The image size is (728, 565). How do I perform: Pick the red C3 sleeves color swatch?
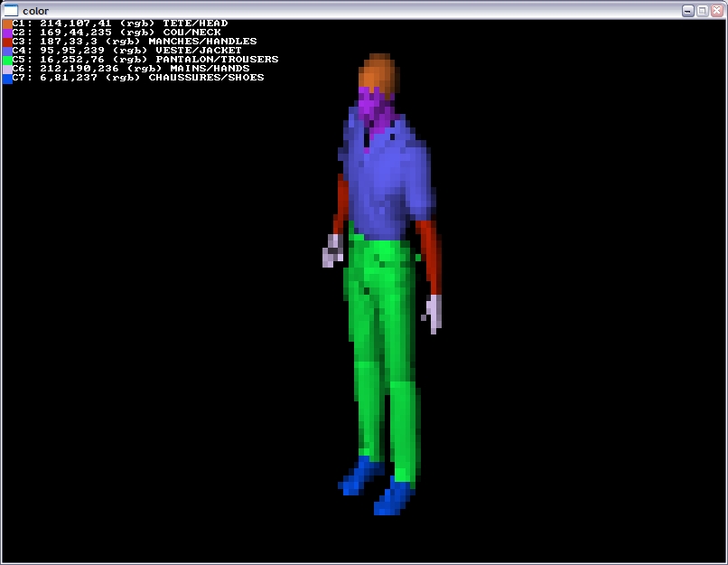tap(7, 42)
